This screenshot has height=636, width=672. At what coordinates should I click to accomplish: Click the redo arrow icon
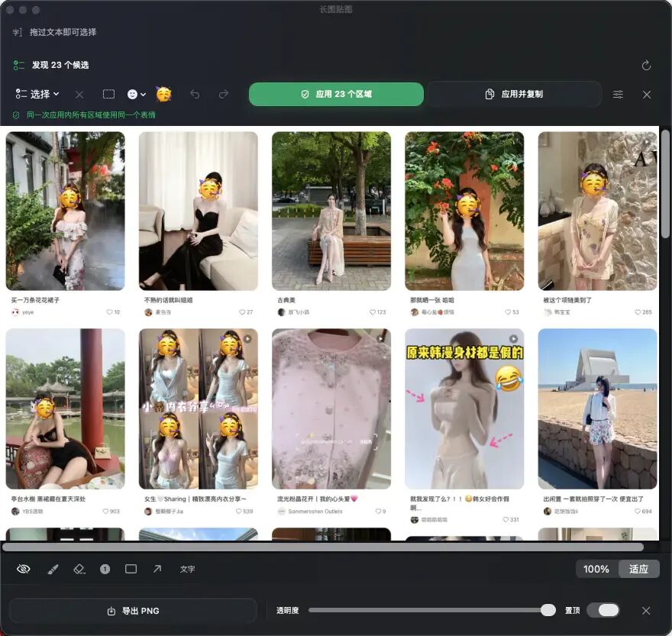tap(224, 94)
